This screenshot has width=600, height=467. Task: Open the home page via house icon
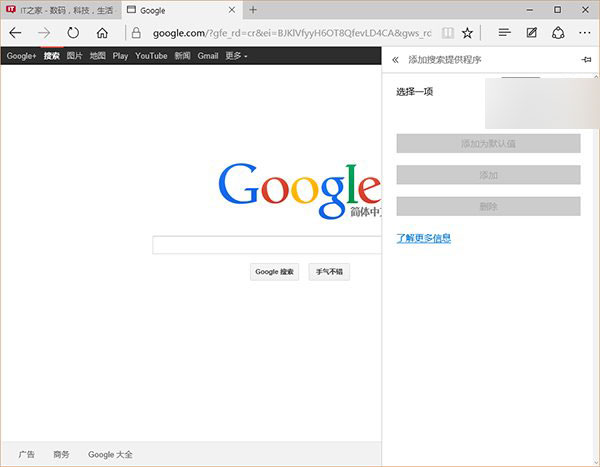[x=102, y=33]
